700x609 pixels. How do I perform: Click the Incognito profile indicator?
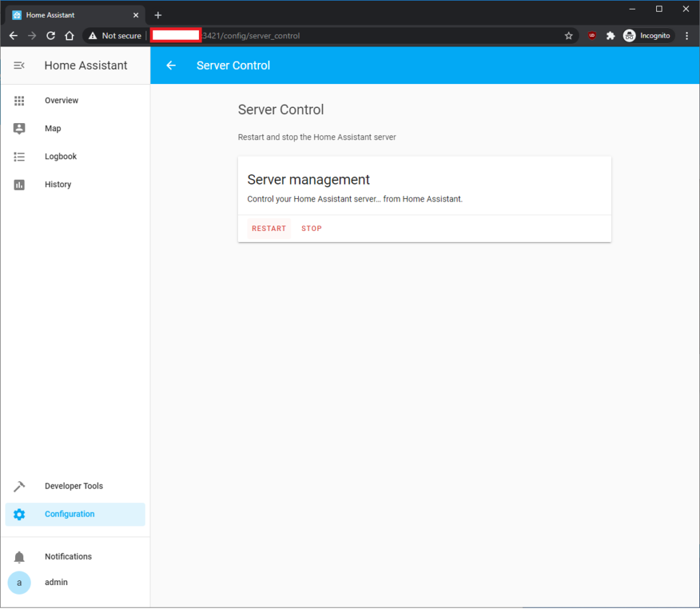click(648, 36)
